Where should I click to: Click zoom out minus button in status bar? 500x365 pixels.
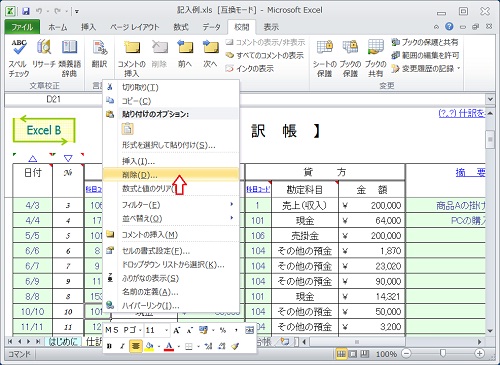(x=406, y=354)
